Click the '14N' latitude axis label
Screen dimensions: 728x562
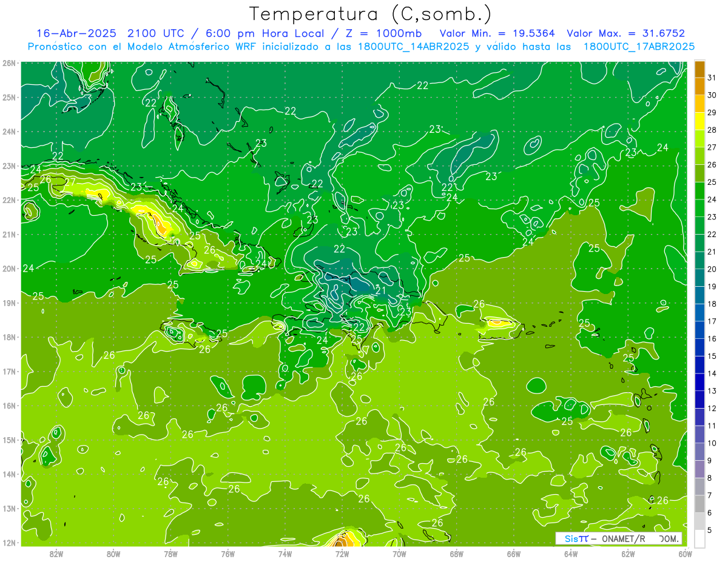8,474
